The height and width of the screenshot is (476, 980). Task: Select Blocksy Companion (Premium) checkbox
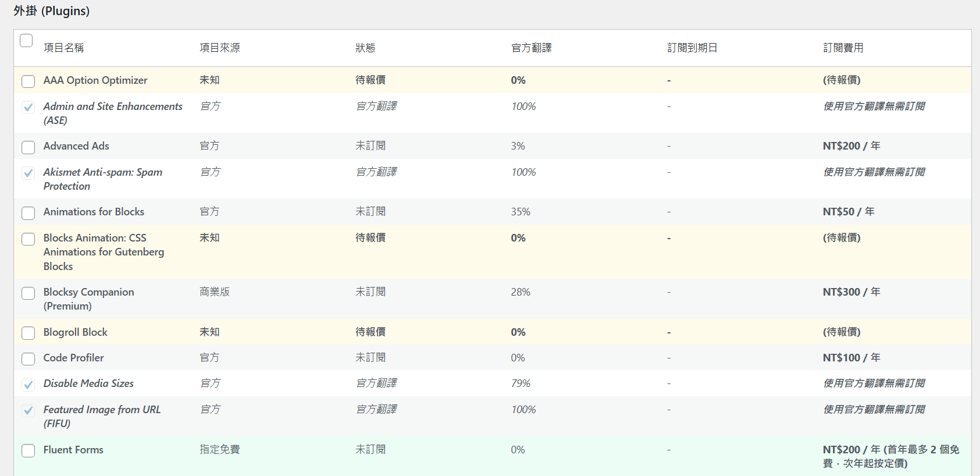(x=28, y=293)
